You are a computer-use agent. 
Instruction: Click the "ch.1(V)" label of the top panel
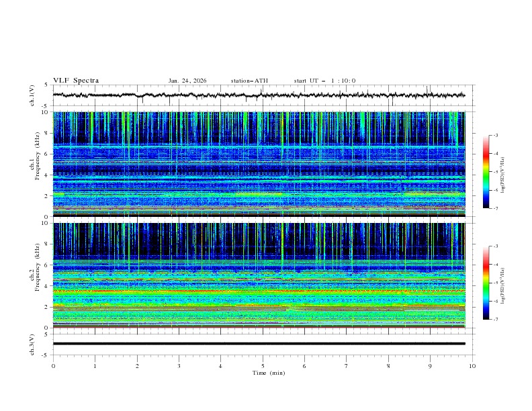click(32, 95)
